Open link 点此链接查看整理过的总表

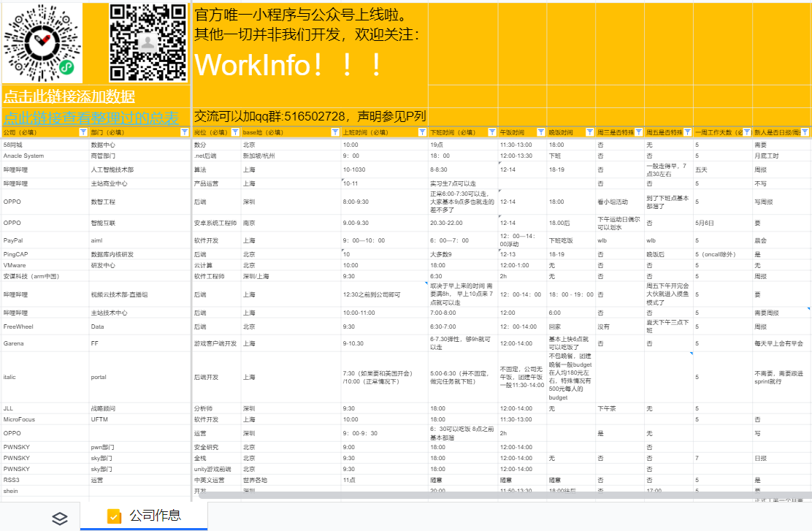point(91,118)
